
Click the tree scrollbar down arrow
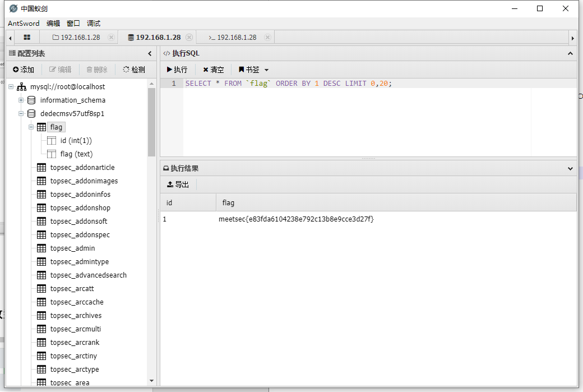click(x=151, y=380)
